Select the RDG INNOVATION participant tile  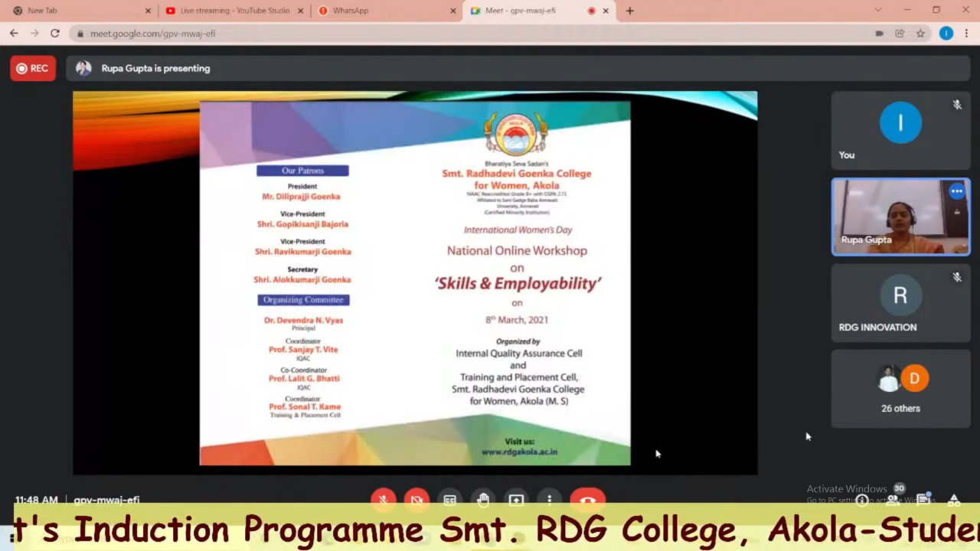(900, 303)
